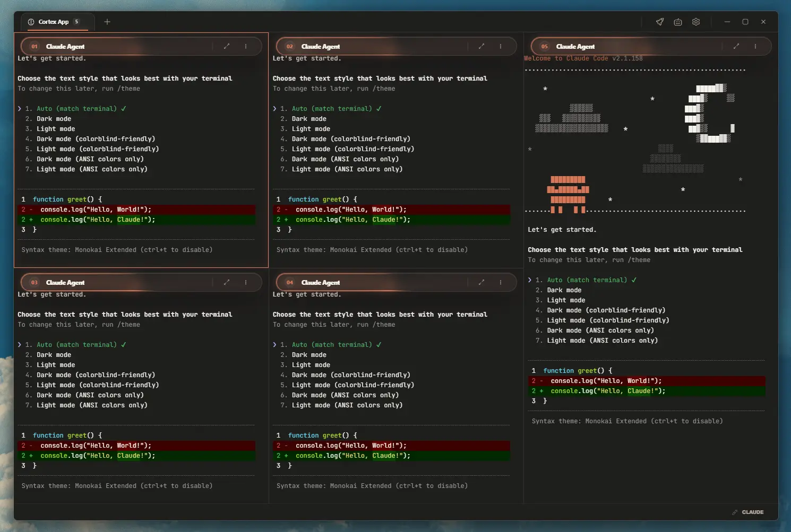Choose 'Auto (match terminal)' in pane 03
This screenshot has width=791, height=532.
tap(76, 345)
